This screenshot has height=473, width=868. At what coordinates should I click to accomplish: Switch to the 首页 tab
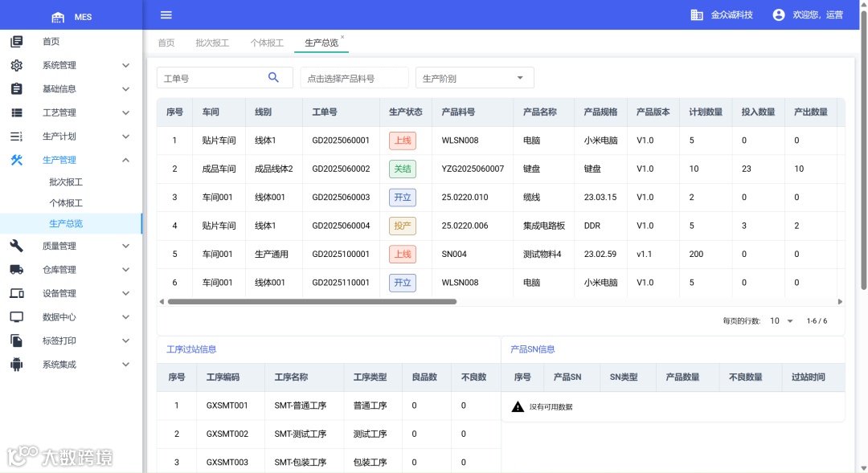(166, 43)
